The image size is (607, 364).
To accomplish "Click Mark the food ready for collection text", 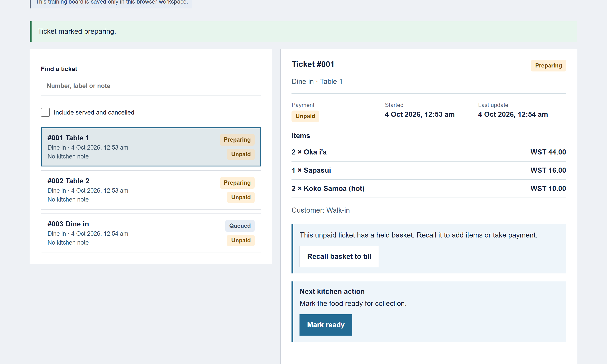I will click(353, 303).
